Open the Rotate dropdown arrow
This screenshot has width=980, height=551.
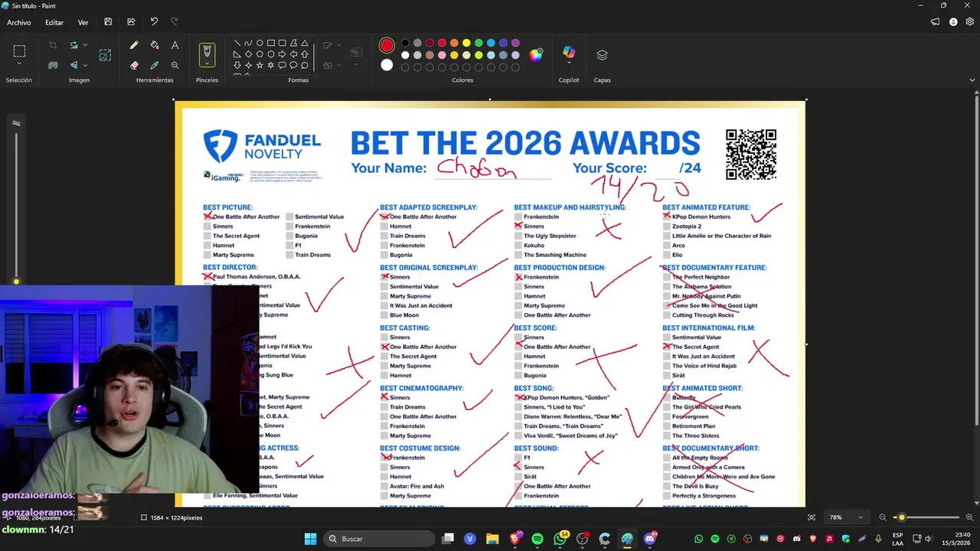(85, 46)
